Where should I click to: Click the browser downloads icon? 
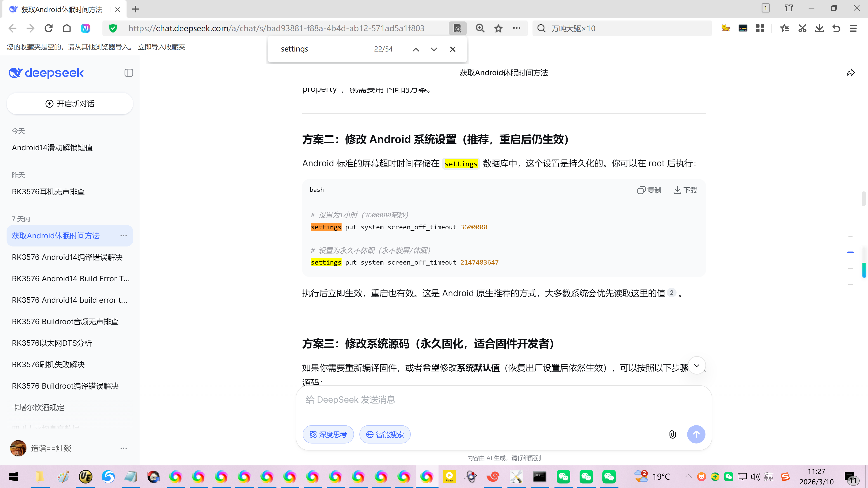click(x=819, y=28)
